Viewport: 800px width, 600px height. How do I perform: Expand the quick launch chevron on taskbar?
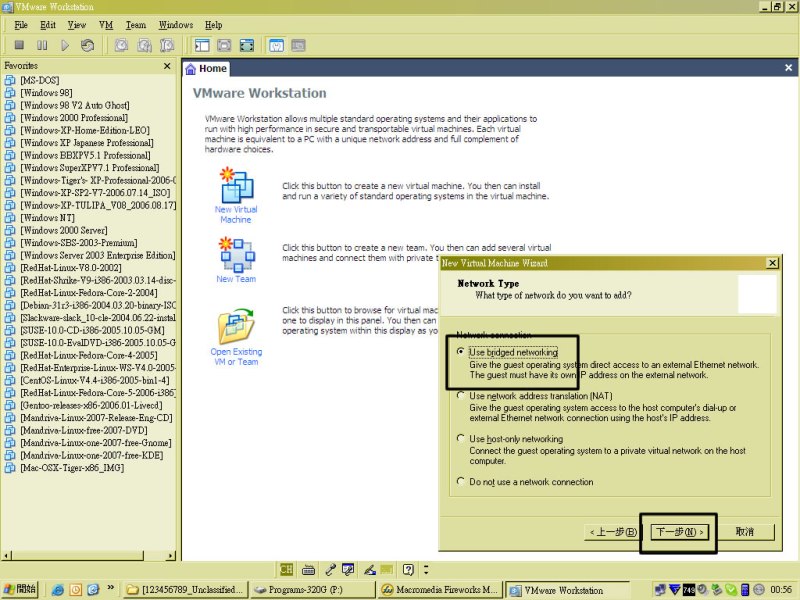[110, 588]
